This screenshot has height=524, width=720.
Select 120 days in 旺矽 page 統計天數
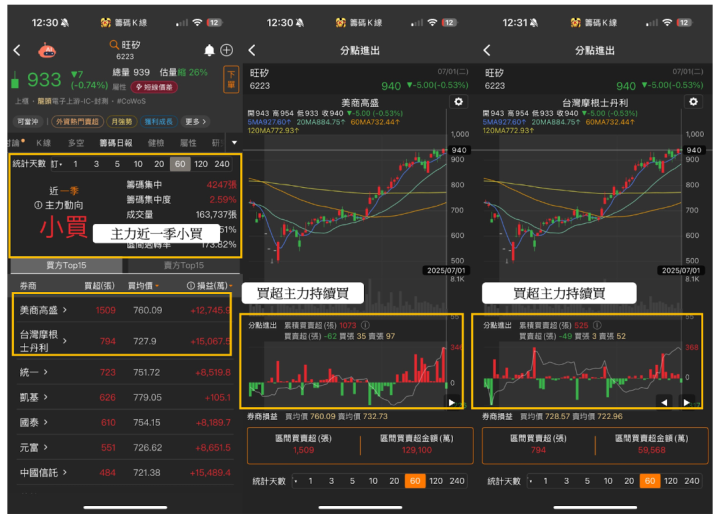pos(201,164)
